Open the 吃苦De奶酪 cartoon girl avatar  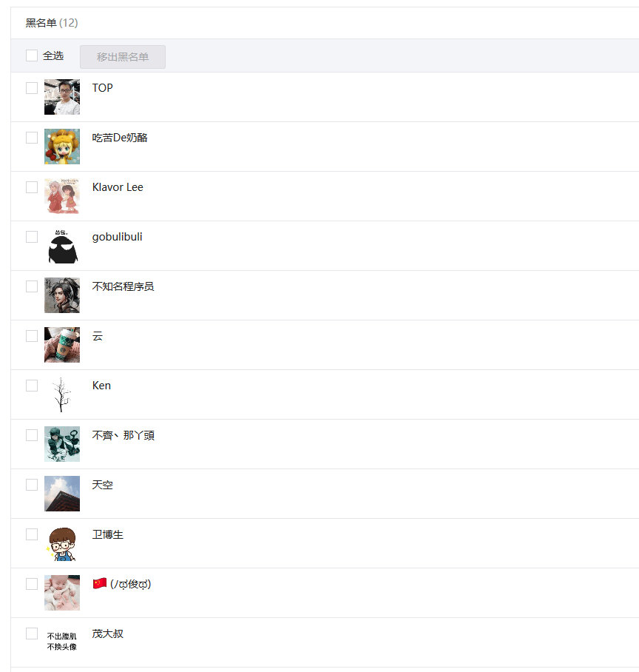(x=62, y=147)
